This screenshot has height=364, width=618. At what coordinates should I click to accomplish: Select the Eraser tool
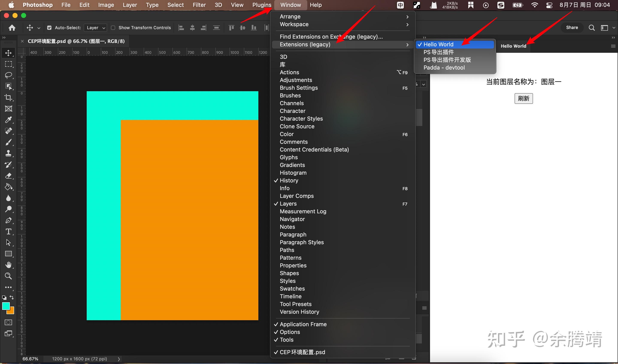pos(8,176)
